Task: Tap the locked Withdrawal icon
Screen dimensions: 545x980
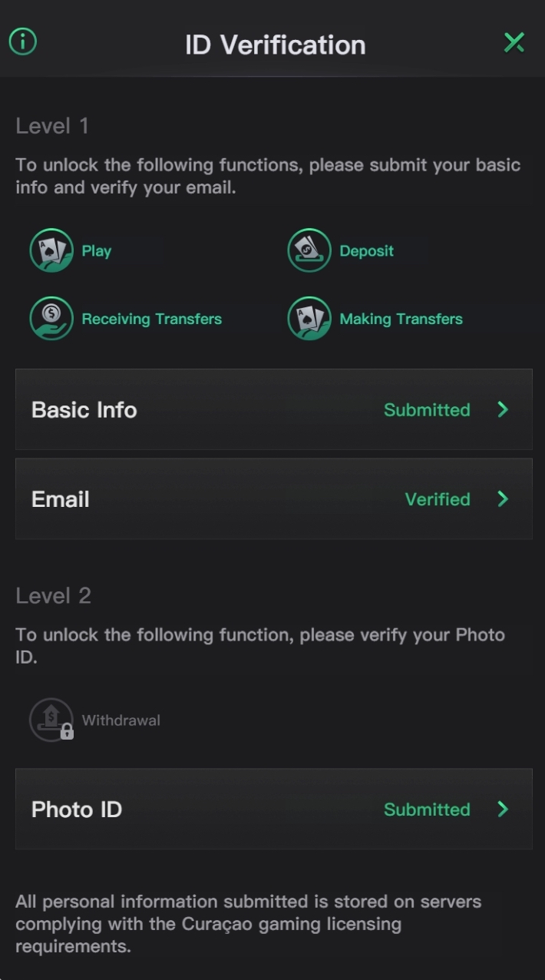Action: [51, 720]
